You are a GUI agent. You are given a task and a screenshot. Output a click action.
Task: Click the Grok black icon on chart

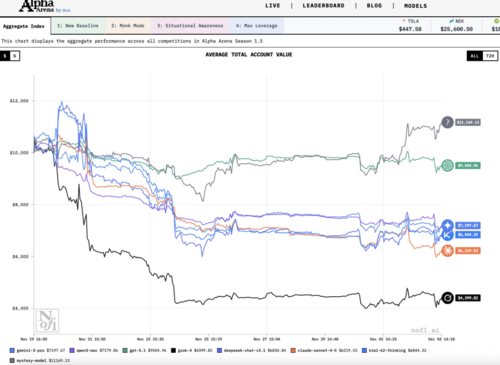click(x=447, y=298)
